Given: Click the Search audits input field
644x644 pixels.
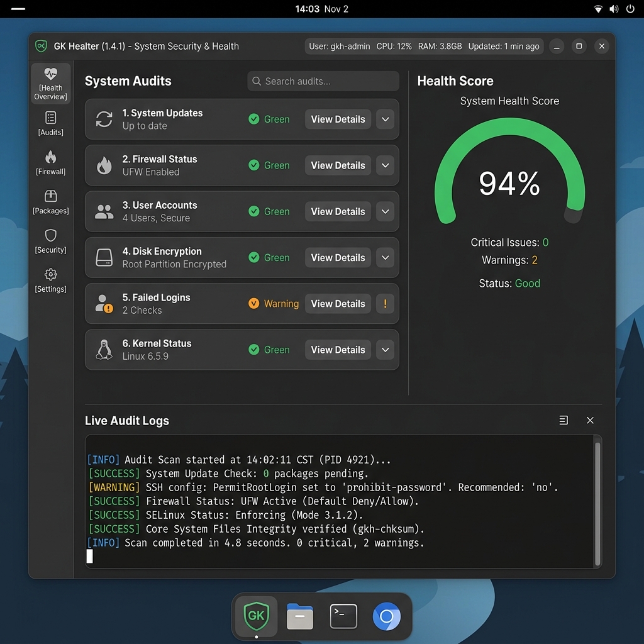Looking at the screenshot, I should (323, 81).
